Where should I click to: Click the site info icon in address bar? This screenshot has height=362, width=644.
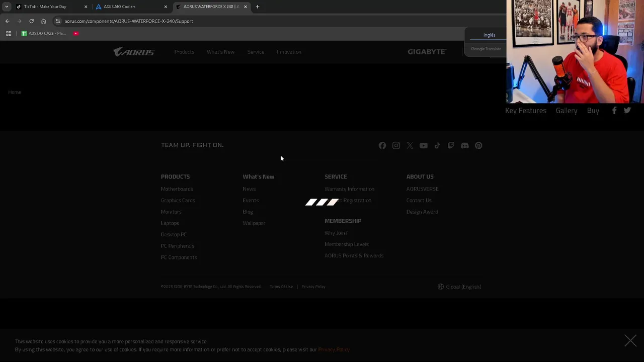[x=58, y=21]
